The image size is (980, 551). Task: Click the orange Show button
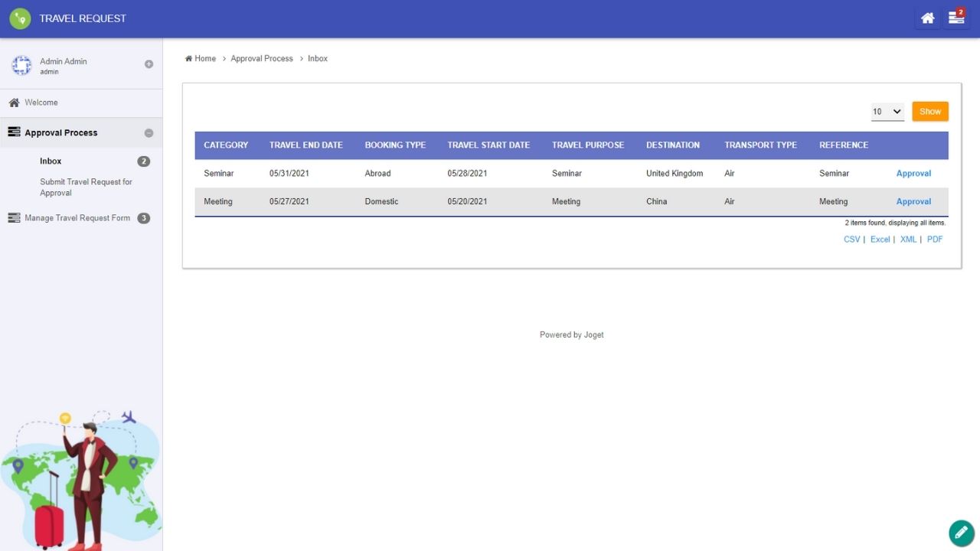coord(929,112)
